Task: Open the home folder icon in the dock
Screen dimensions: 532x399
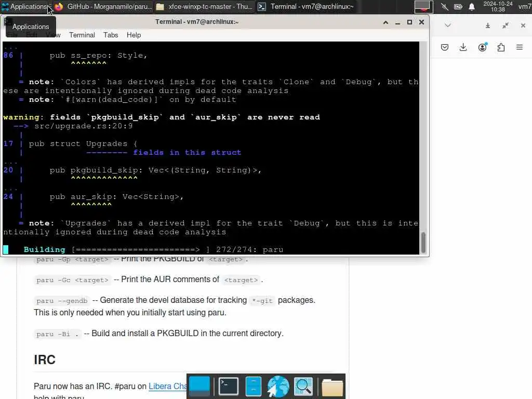Action: point(332,387)
